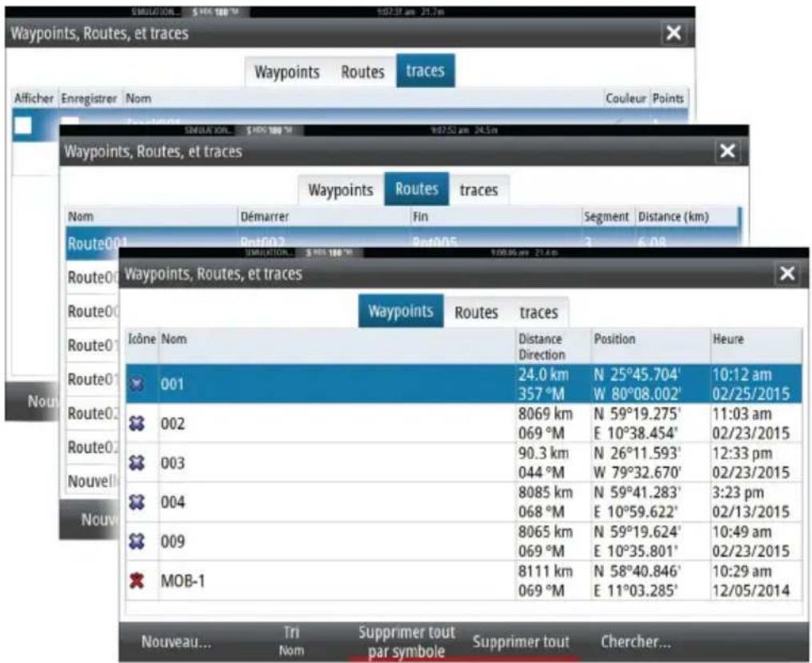Toggle the Afficher checkbox in traces list
This screenshot has width=812, height=663.
24,128
